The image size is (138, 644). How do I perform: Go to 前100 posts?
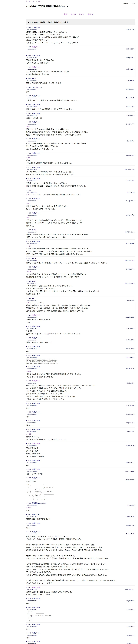73,14
